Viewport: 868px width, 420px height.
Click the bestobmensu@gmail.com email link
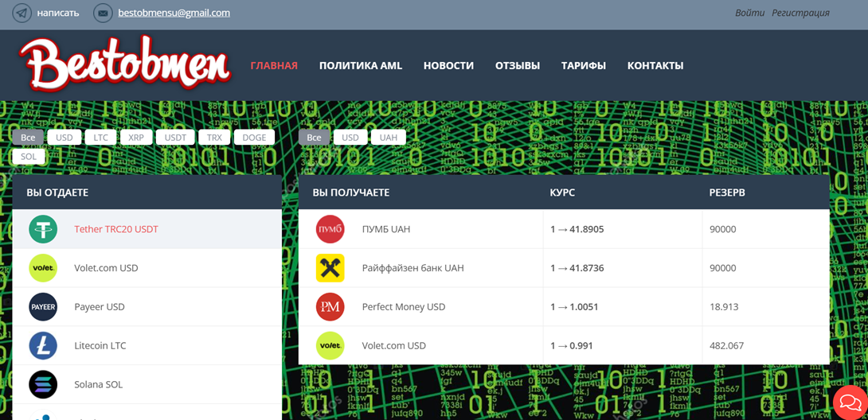(x=174, y=13)
